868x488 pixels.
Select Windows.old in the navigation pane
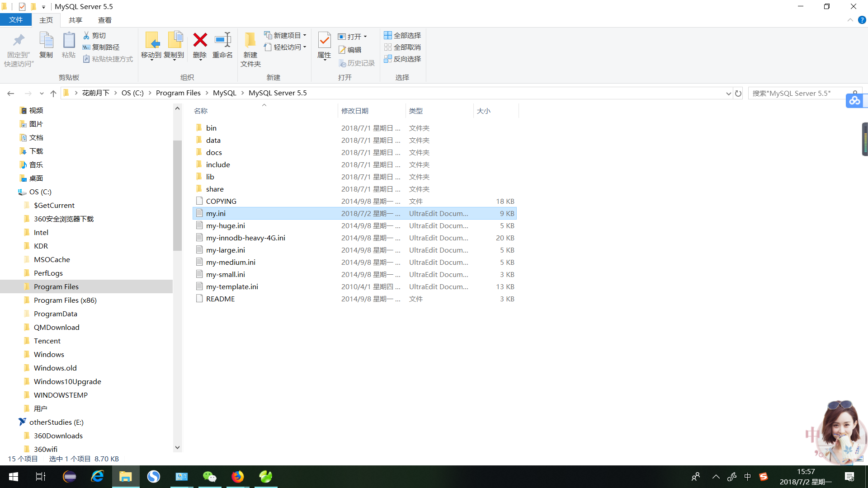coord(55,368)
